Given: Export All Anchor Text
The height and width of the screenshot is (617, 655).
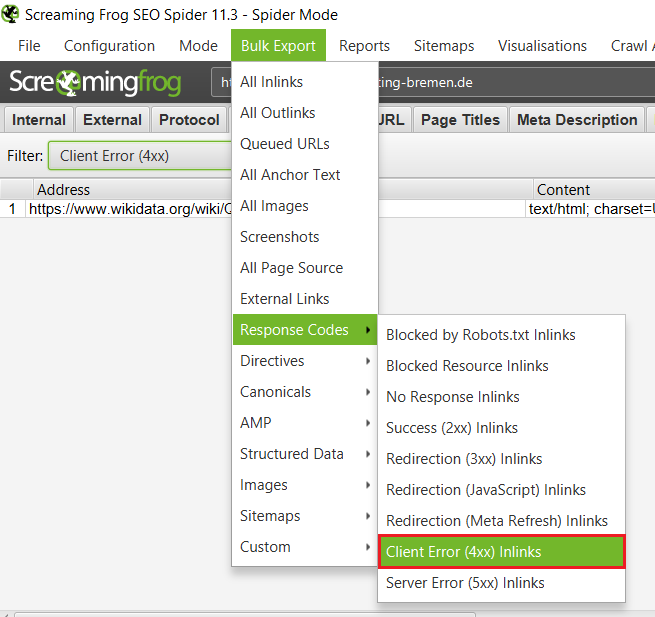Looking at the screenshot, I should 305,175.
